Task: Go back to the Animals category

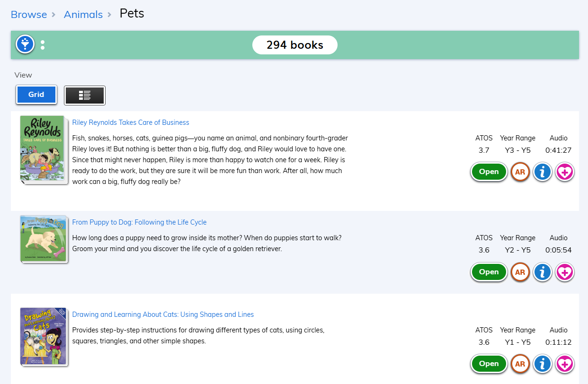Action: tap(83, 14)
